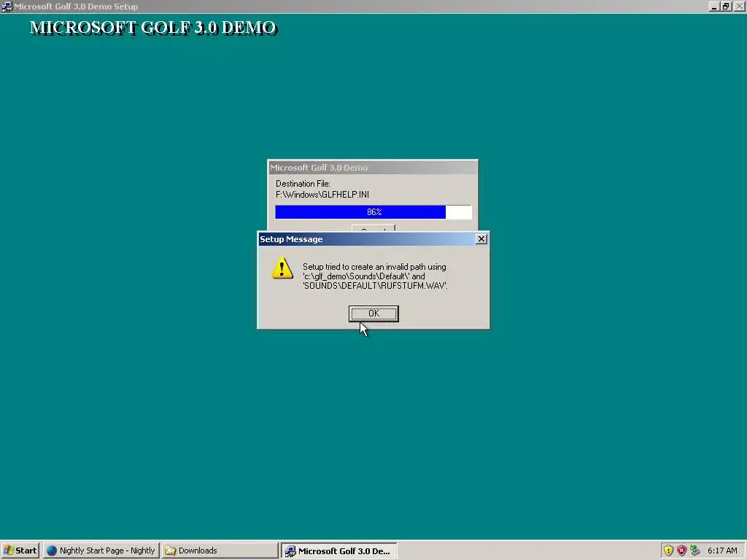Click the setup icon in main window title bar
The height and width of the screenshot is (560, 747).
click(7, 7)
